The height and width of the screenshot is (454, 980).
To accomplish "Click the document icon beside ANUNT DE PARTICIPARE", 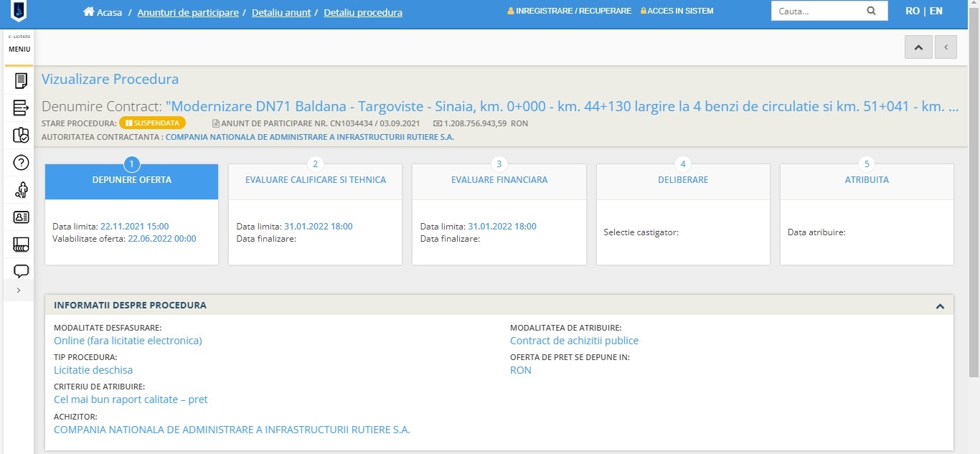I will click(x=215, y=123).
